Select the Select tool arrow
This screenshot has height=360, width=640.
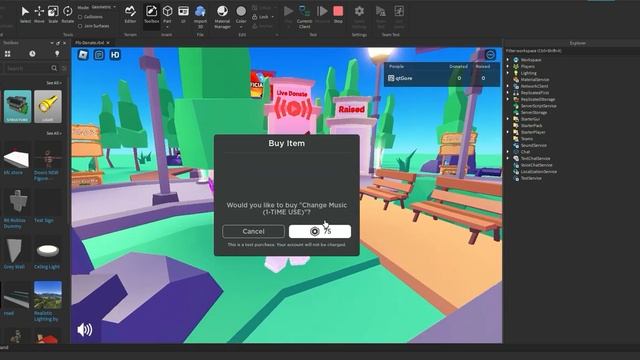coord(25,14)
